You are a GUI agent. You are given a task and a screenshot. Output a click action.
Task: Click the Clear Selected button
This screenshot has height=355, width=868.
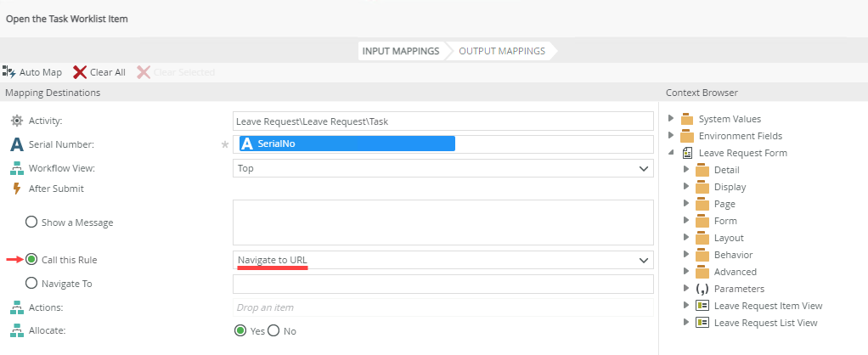[x=177, y=72]
